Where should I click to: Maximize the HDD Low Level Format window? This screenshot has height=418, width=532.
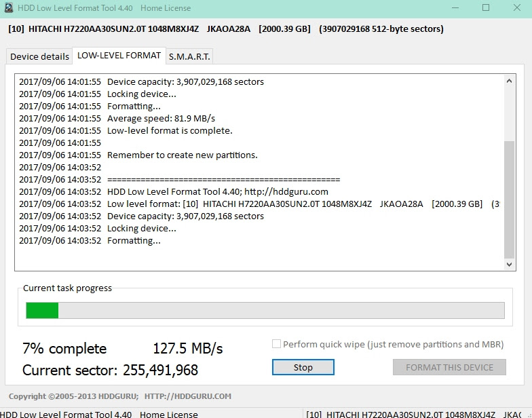click(485, 8)
